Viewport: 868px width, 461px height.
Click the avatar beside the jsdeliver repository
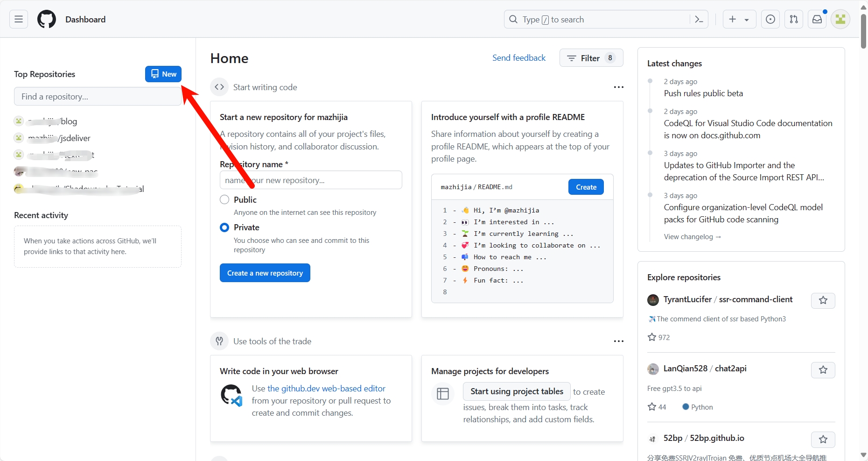click(x=19, y=138)
